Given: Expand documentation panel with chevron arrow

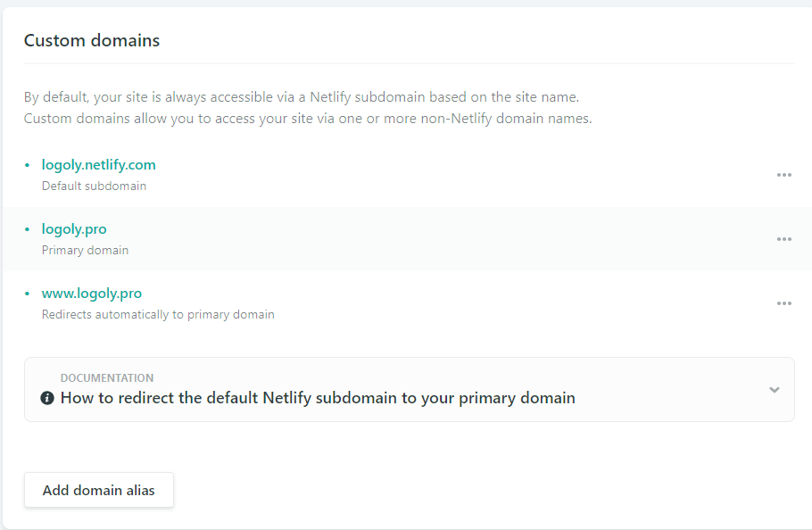Looking at the screenshot, I should tap(774, 390).
